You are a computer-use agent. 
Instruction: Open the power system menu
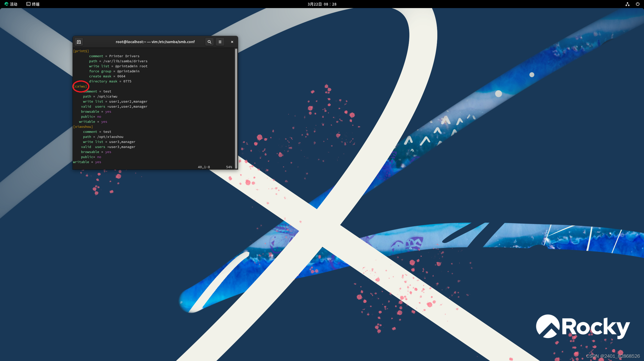637,4
